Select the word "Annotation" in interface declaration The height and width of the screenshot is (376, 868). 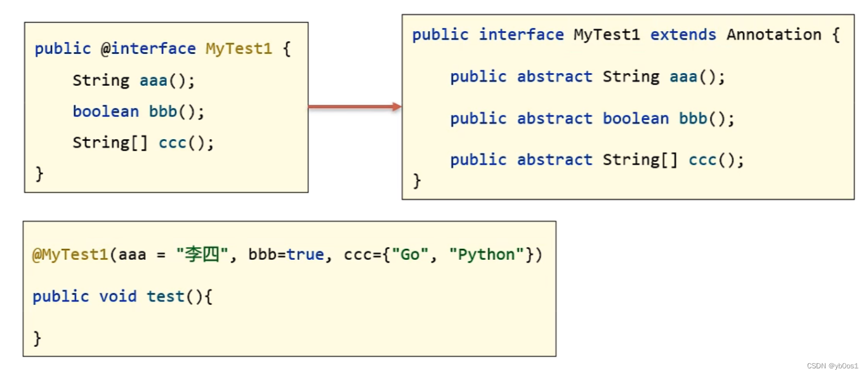(x=774, y=35)
